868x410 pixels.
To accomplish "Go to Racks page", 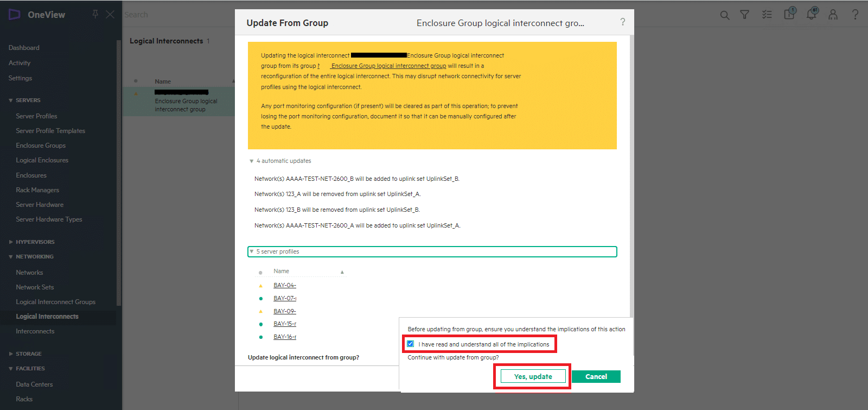I will [24, 399].
